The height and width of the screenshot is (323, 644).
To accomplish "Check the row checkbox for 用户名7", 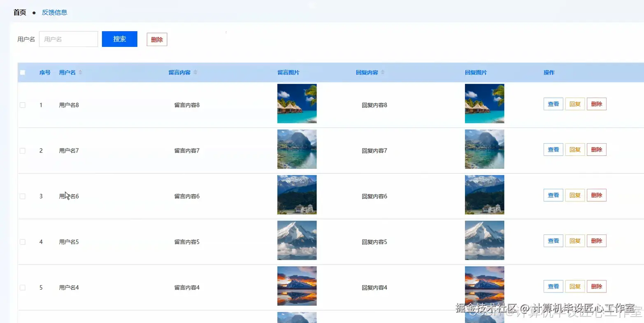I will pyautogui.click(x=23, y=151).
